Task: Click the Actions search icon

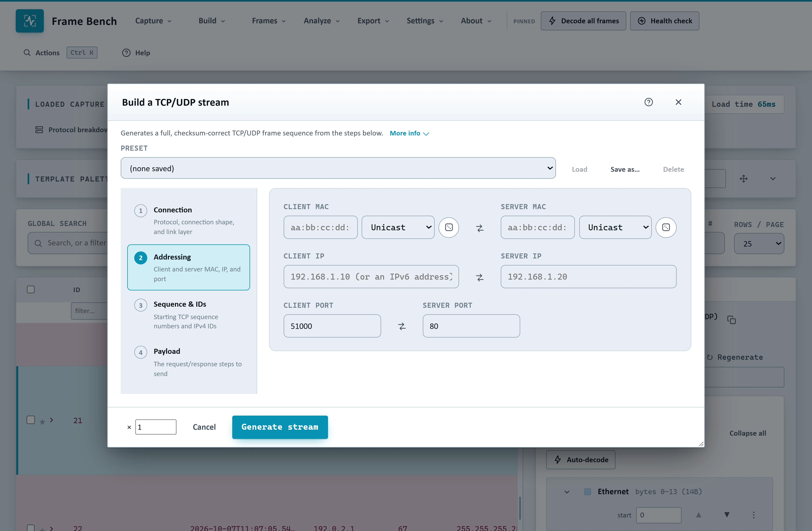Action: point(27,53)
